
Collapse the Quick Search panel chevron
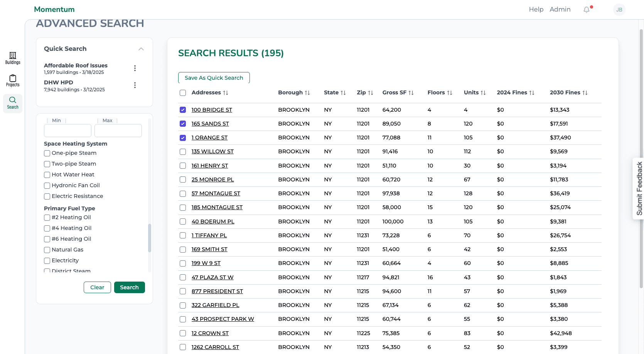pyautogui.click(x=141, y=49)
